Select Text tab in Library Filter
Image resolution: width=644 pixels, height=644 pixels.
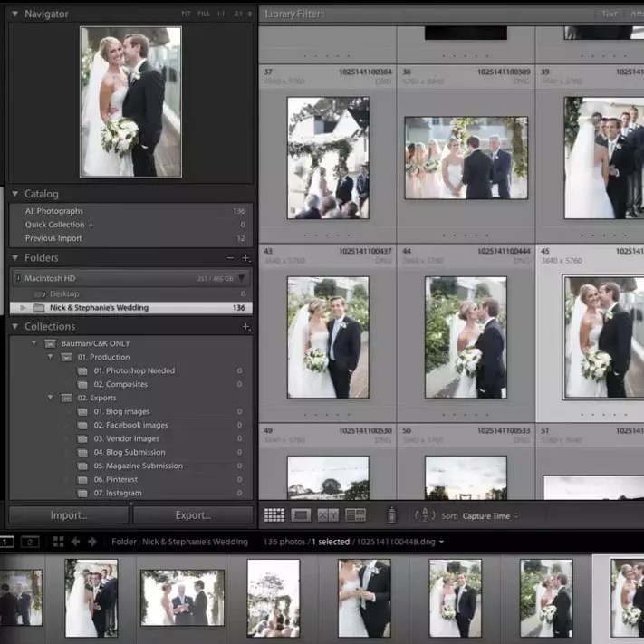609,14
